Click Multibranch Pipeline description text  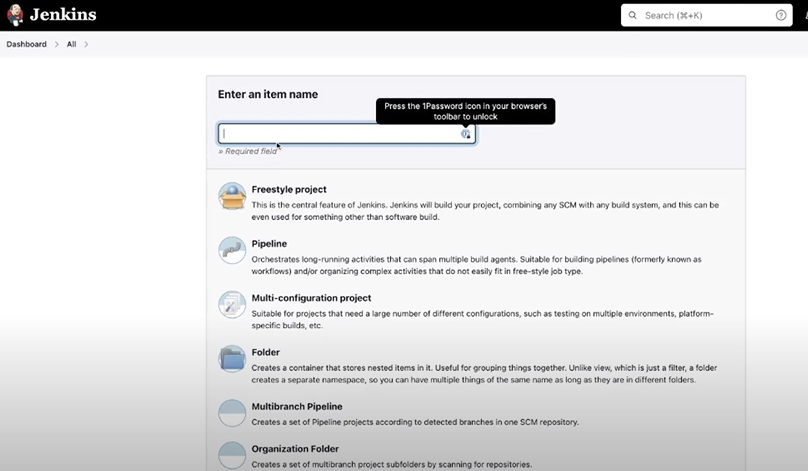pos(415,422)
